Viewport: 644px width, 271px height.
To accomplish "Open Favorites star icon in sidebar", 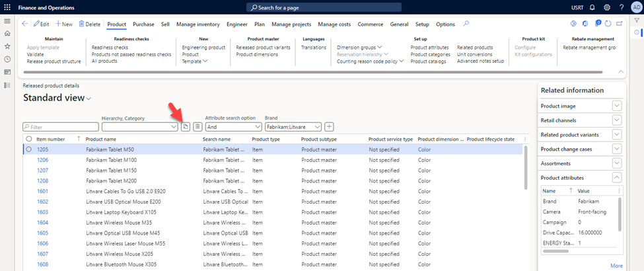I will coord(7,46).
